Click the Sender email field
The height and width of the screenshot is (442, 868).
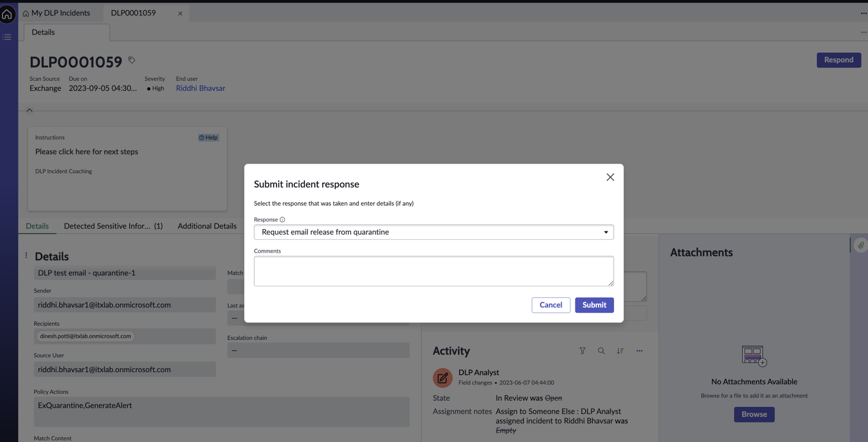125,305
